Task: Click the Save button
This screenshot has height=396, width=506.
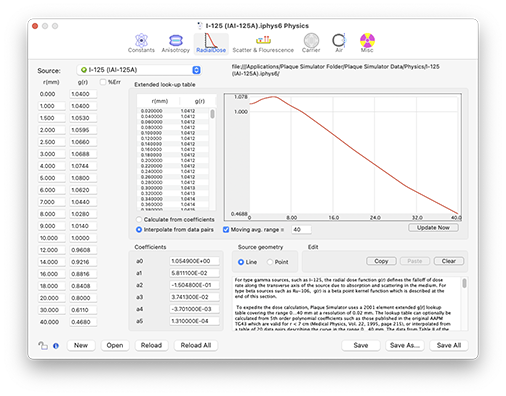Action: (361, 345)
